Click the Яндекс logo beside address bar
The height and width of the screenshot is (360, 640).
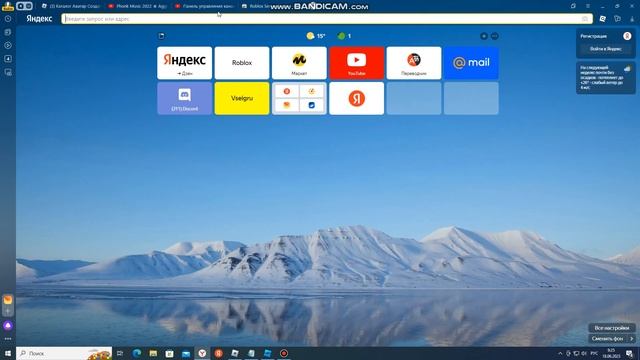[x=39, y=19]
